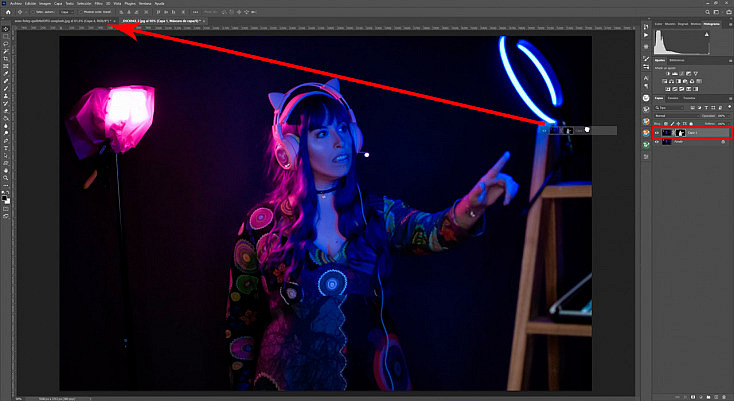Screen dimensions: 734x401
Task: Add a Brightness/Contrast adjustment from Ajustes
Action: pos(668,73)
